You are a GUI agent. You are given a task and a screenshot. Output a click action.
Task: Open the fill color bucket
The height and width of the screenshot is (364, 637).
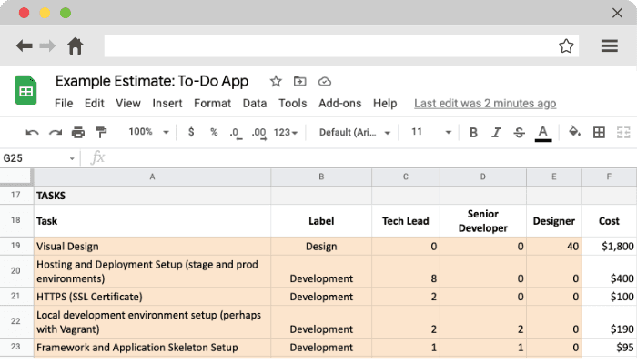click(x=574, y=132)
